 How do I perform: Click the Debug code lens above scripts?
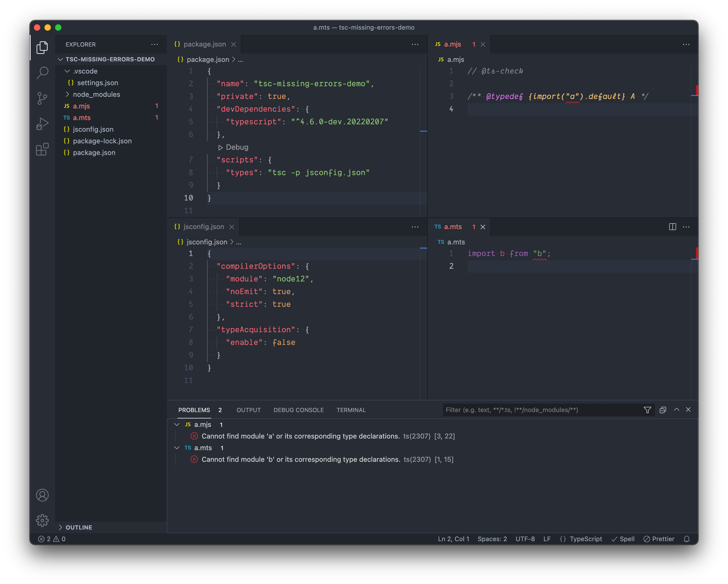pyautogui.click(x=234, y=147)
